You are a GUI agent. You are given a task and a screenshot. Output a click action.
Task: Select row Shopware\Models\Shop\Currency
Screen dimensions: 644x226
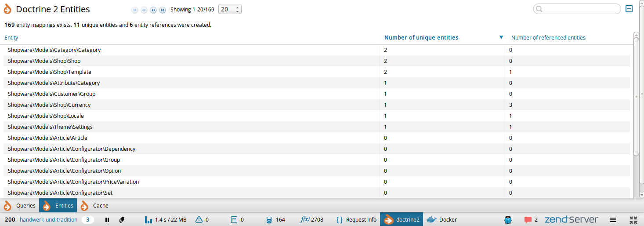tap(317, 105)
